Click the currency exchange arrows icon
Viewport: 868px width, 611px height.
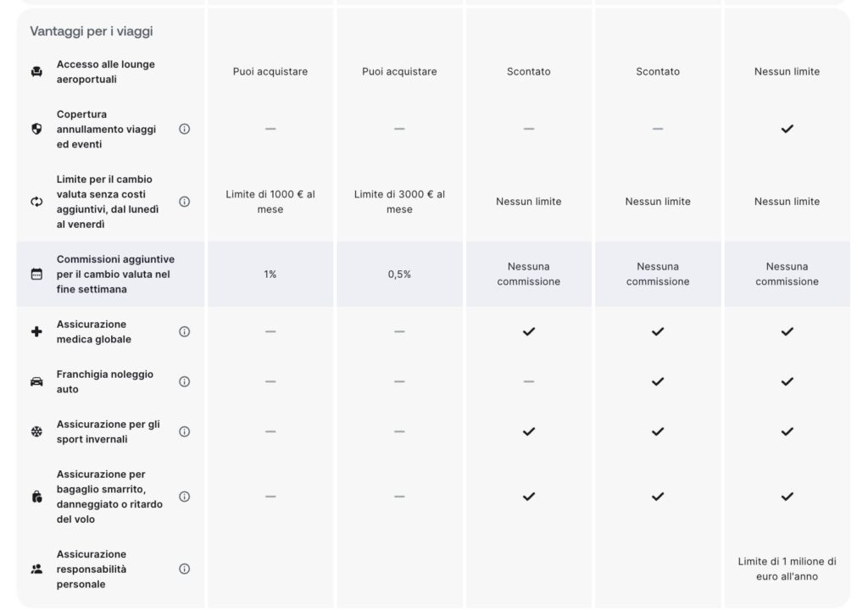(x=35, y=202)
